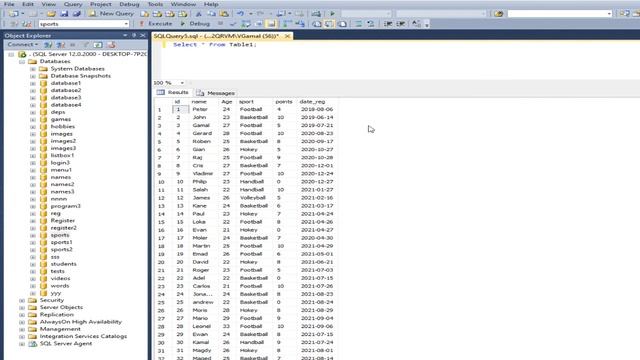Click the Cut scissors icon
640x360 pixels.
point(199,13)
